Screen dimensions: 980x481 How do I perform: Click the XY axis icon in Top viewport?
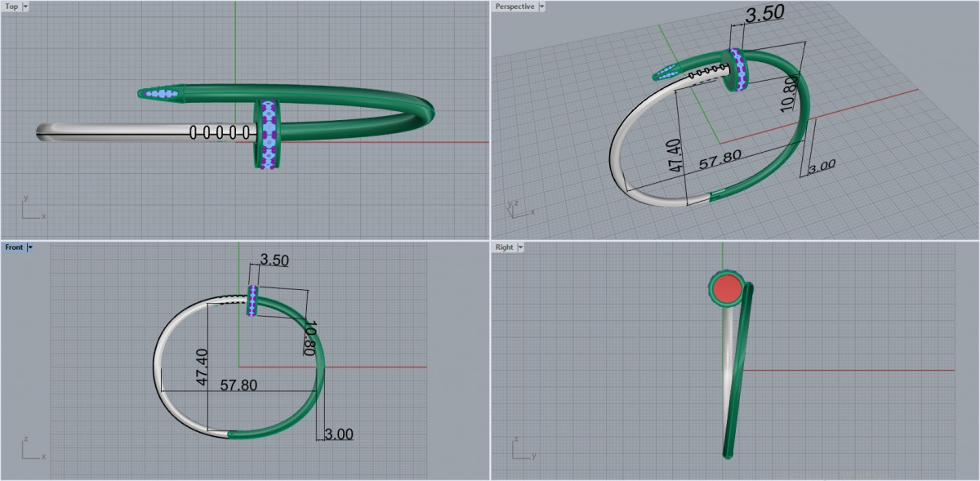(x=31, y=209)
